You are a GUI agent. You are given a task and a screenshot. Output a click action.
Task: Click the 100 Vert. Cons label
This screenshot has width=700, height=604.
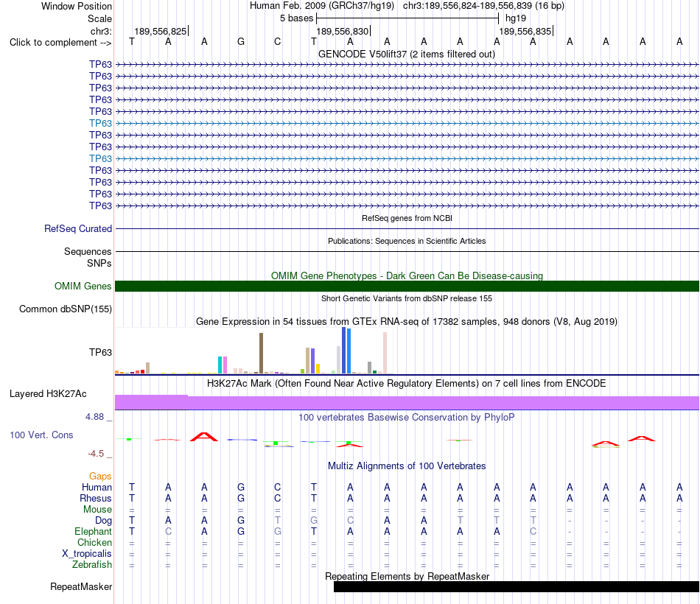pyautogui.click(x=41, y=435)
